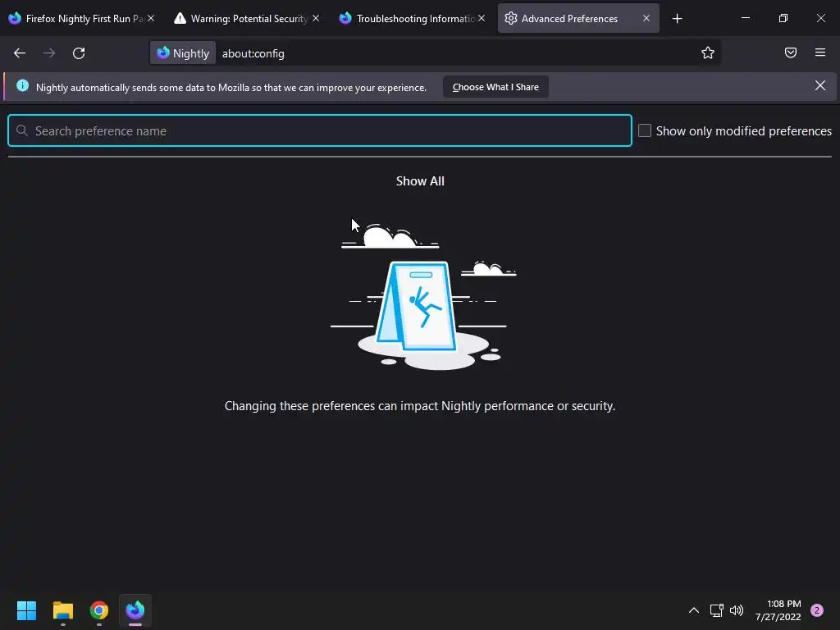The width and height of the screenshot is (840, 630).
Task: Dismiss the Mozilla data notification bar
Action: coord(819,85)
